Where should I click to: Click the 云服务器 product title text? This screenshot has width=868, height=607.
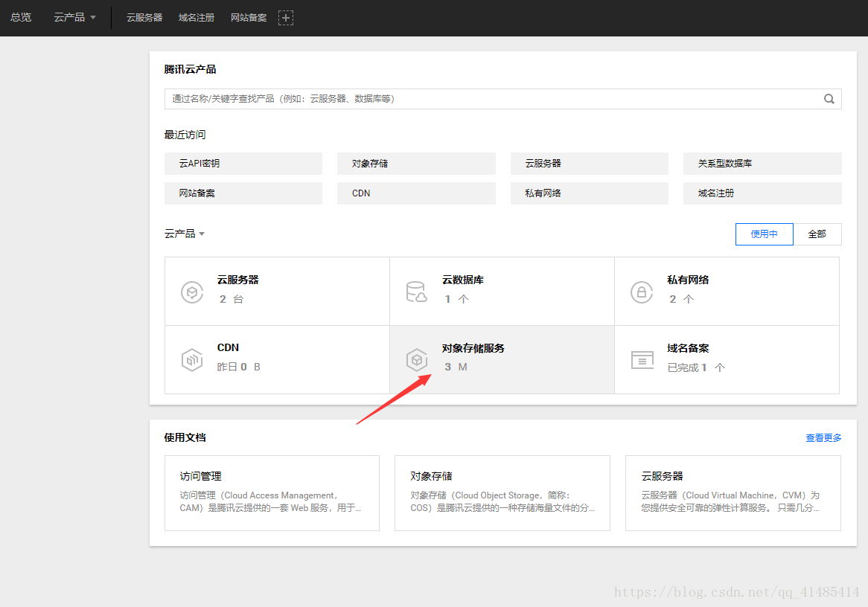point(238,280)
